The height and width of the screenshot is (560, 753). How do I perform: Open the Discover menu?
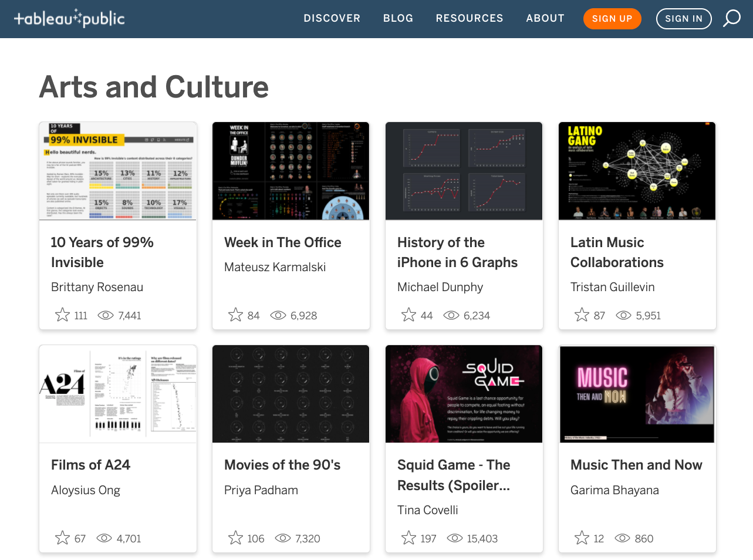point(332,18)
